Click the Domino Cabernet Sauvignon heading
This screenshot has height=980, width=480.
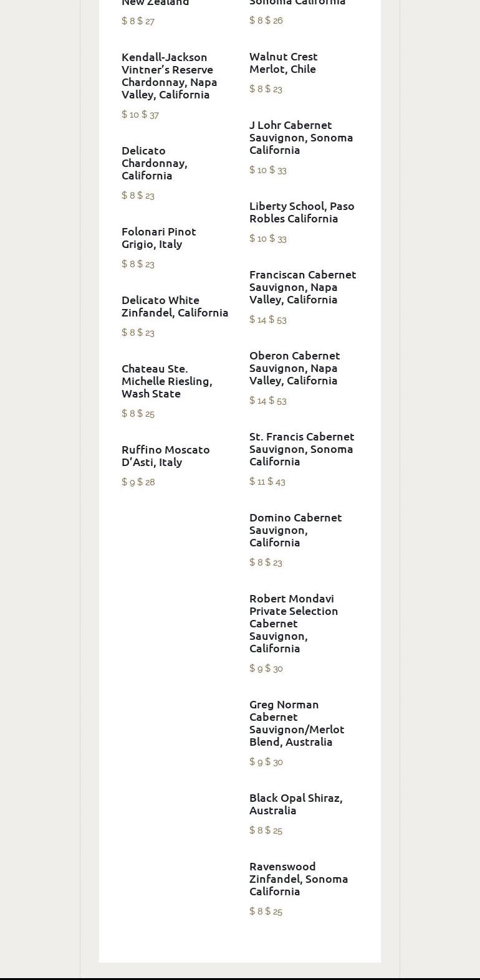[295, 530]
